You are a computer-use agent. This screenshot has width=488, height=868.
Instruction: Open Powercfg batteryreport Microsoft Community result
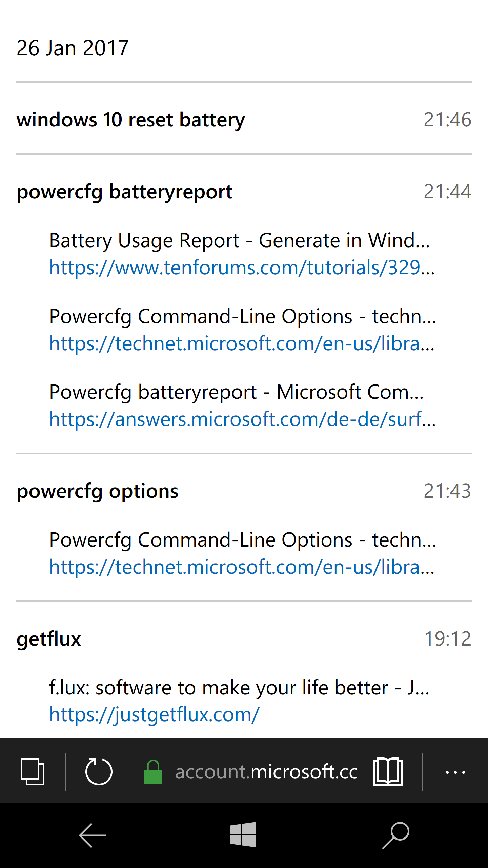[237, 392]
